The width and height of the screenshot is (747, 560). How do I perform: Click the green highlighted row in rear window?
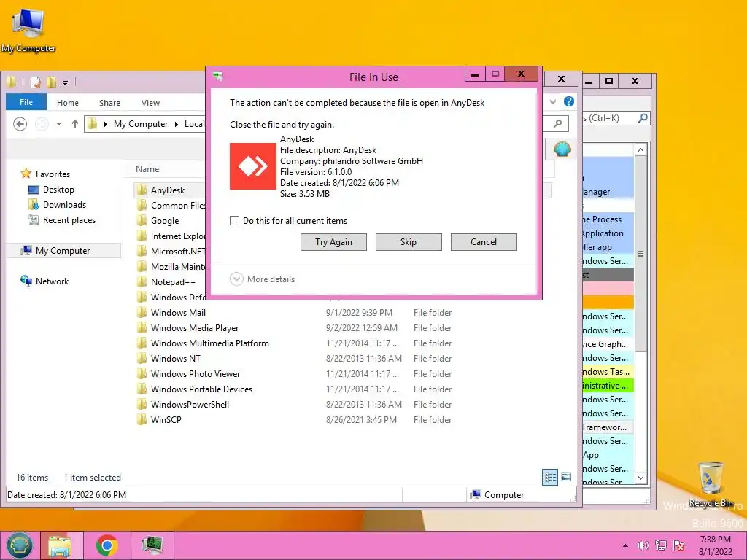pyautogui.click(x=608, y=386)
